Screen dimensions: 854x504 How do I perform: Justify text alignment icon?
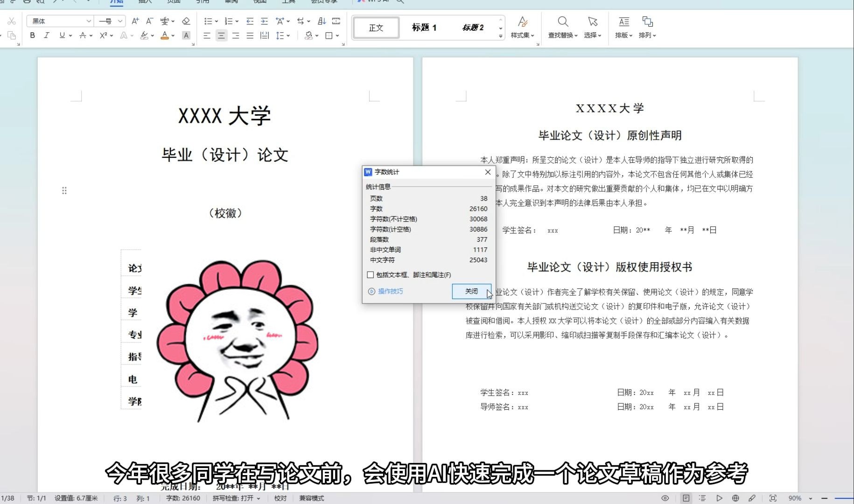click(x=250, y=35)
